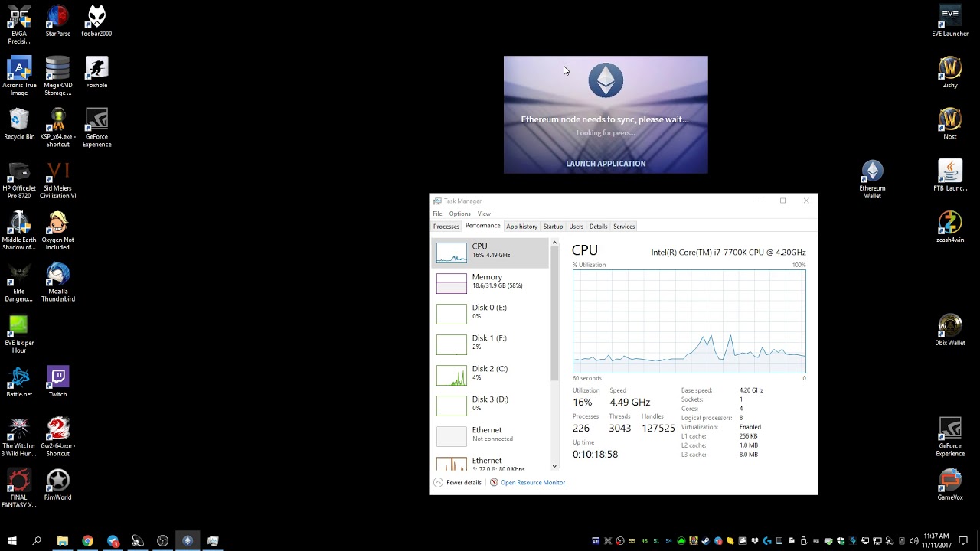
Task: Select the Memory performance item
Action: click(x=490, y=282)
